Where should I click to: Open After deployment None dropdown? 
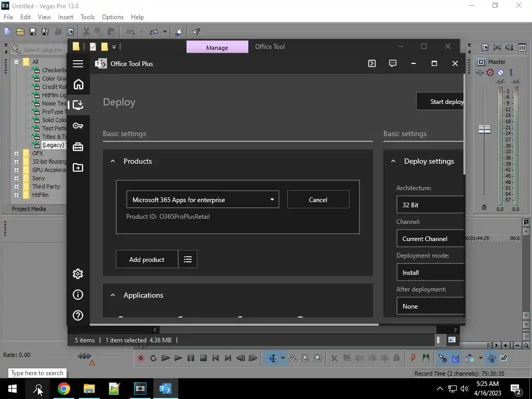(430, 307)
